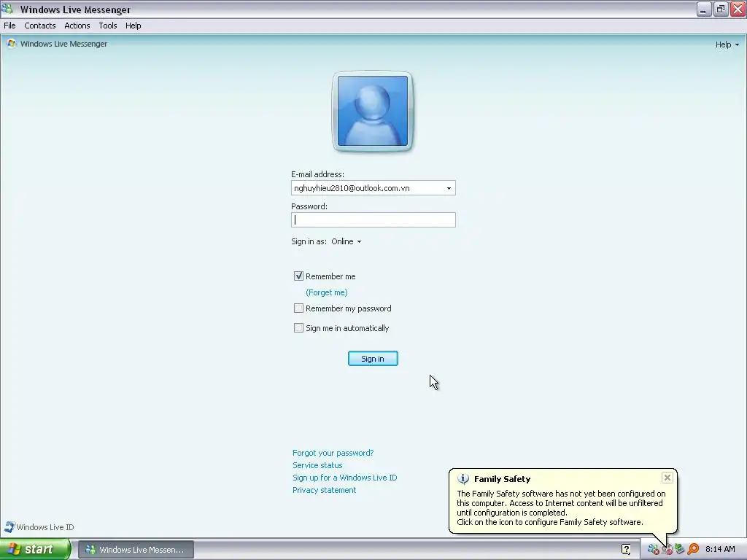Click the Windows Start button

[35, 549]
